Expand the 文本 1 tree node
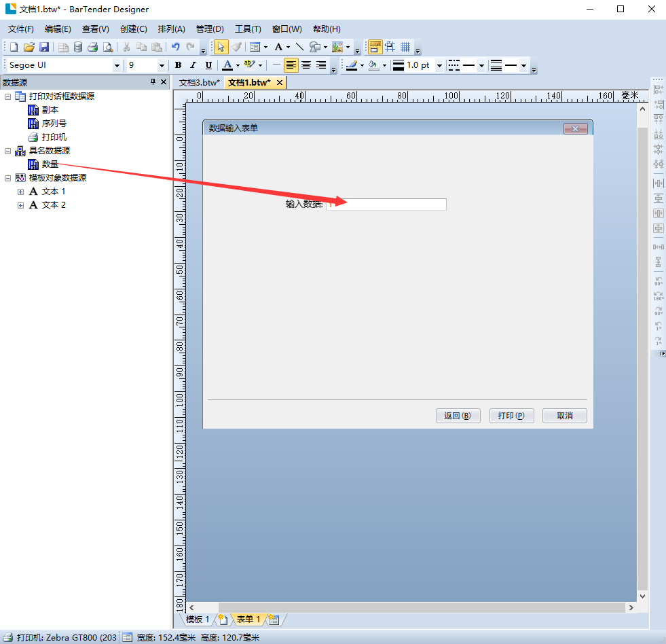 click(x=20, y=192)
